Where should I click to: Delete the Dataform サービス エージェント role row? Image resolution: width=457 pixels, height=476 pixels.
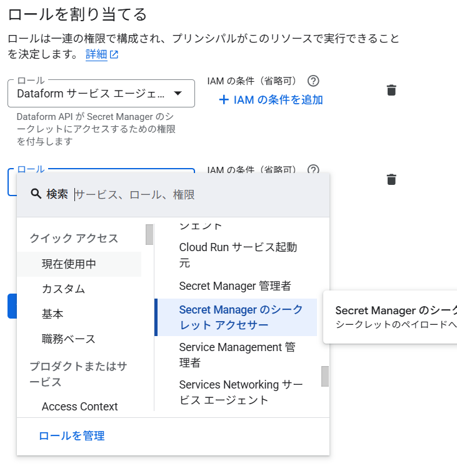pos(391,90)
